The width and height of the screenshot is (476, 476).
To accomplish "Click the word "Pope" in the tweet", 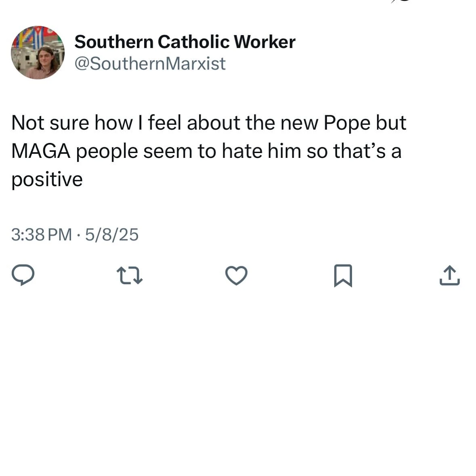I will (x=347, y=123).
